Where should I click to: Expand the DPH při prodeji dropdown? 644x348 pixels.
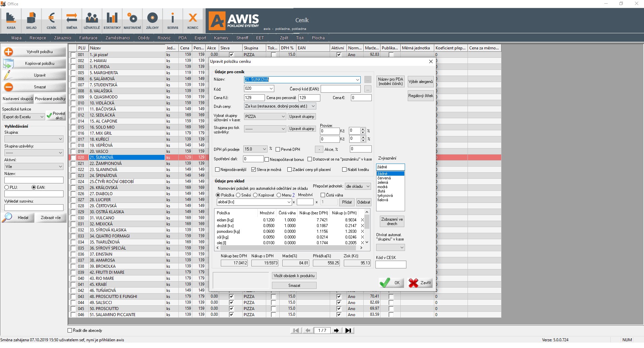pyautogui.click(x=264, y=149)
